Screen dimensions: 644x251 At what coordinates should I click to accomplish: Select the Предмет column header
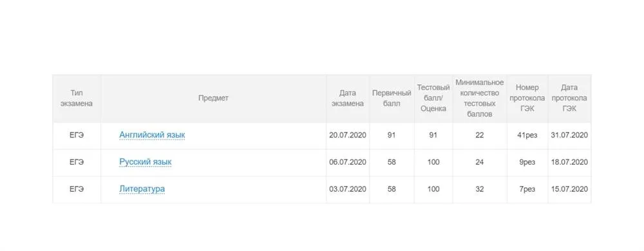click(213, 98)
